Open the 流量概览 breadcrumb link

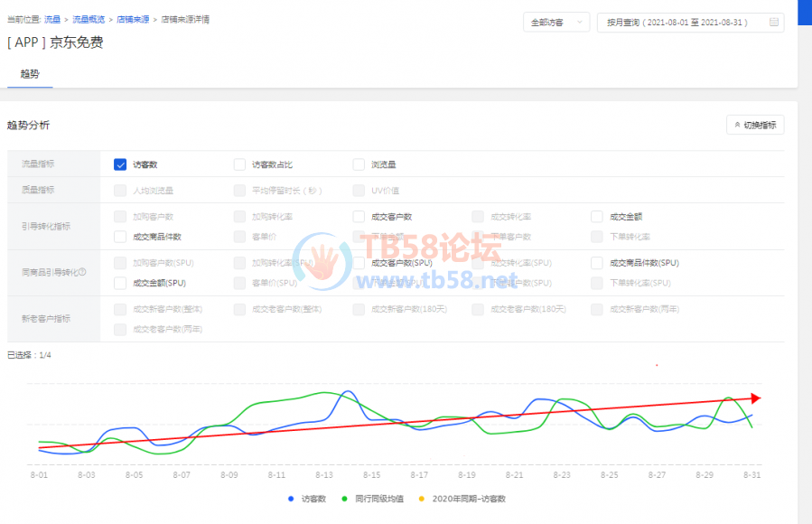tap(88, 20)
